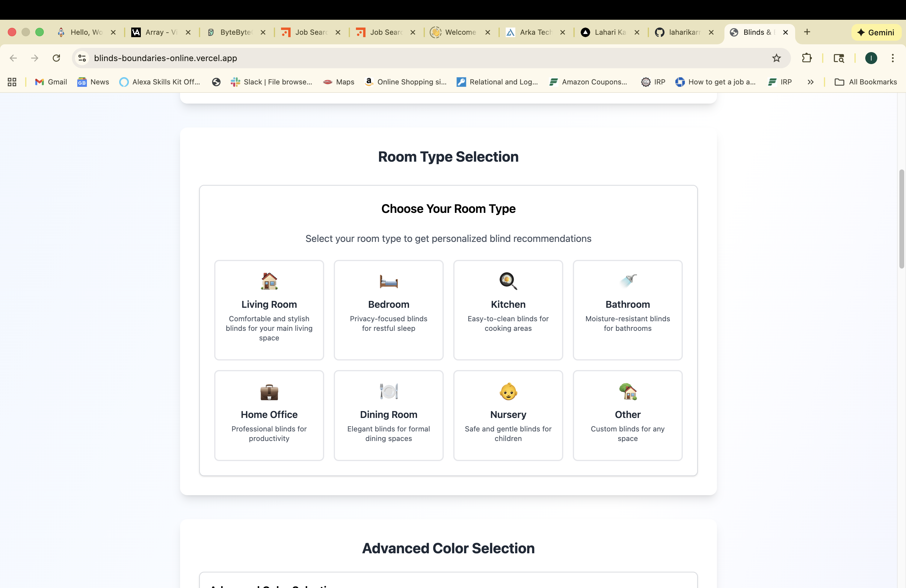
Task: Open the Online Shopping site bookmark
Action: (x=405, y=82)
